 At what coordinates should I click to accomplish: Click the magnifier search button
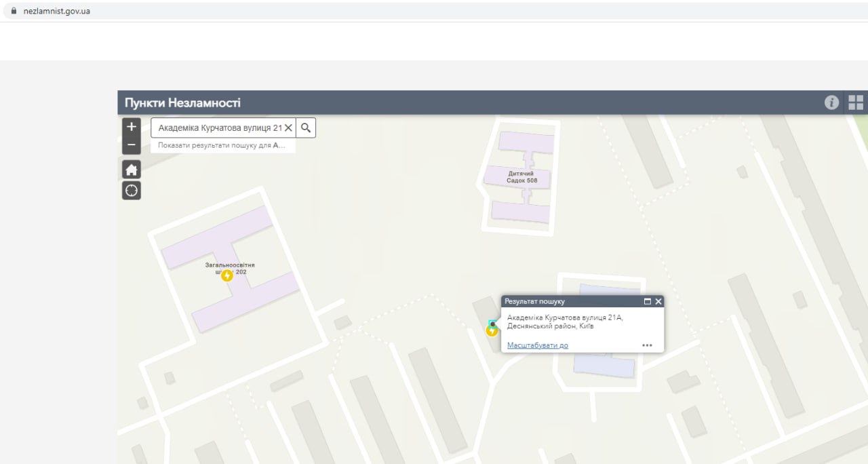tap(306, 128)
